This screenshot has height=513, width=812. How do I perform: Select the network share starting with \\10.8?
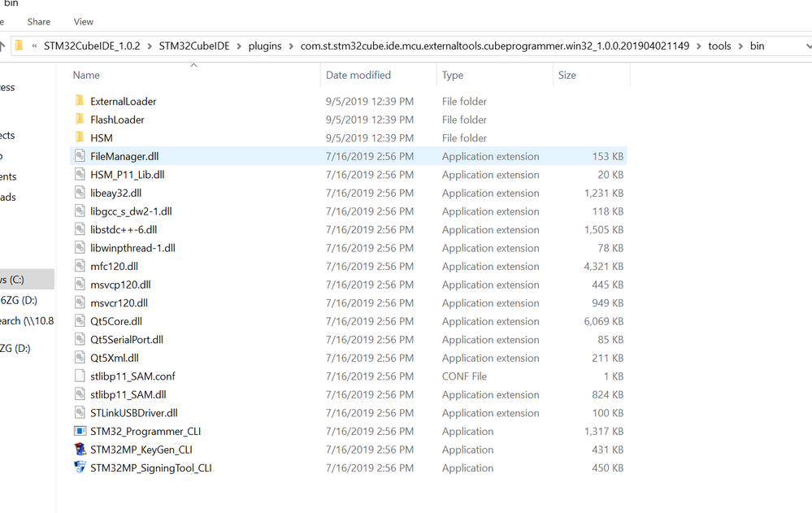point(27,321)
